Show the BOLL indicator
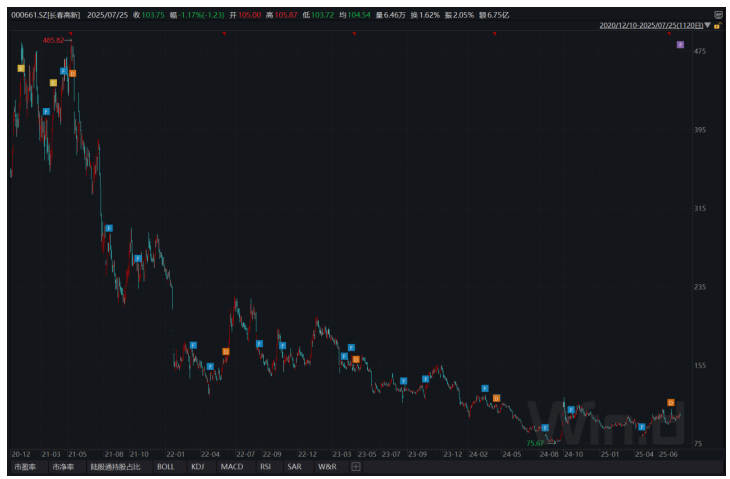The height and width of the screenshot is (479, 730). 165,467
